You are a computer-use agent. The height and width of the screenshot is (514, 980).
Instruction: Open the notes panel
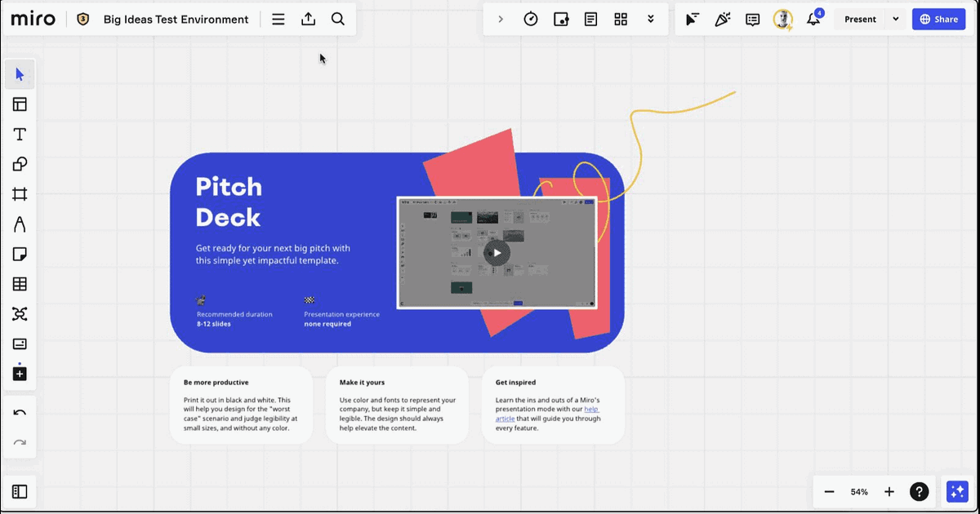point(590,19)
